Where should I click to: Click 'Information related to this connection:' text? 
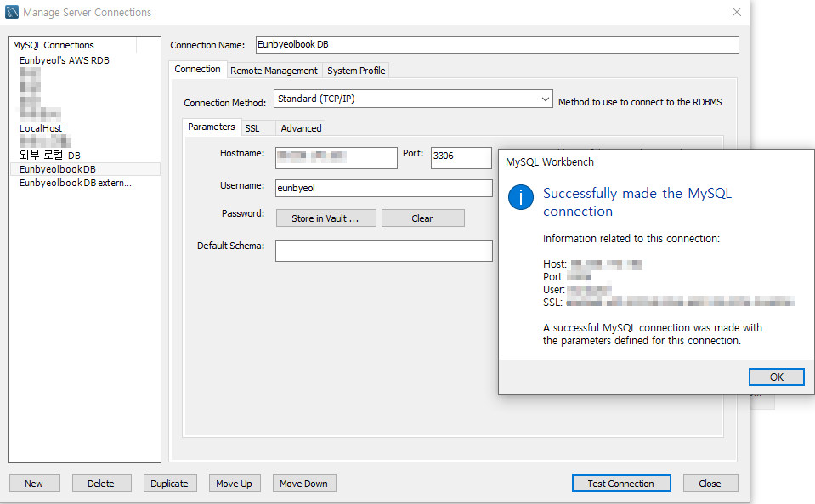(631, 239)
